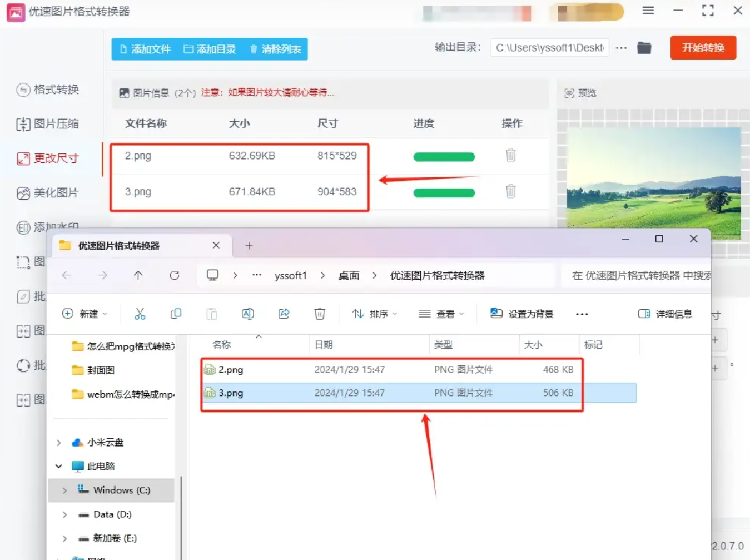Click the Rename icon
The image size is (750, 560).
coord(248,314)
